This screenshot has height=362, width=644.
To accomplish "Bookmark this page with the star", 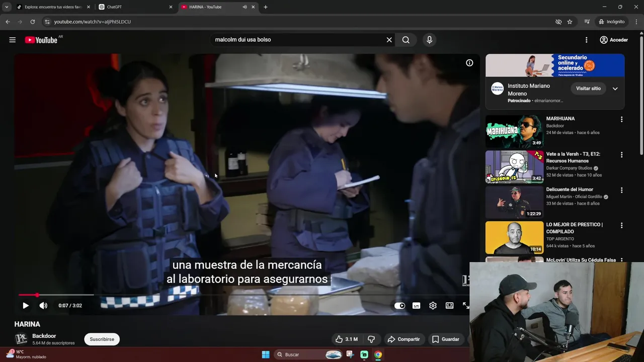I will (x=570, y=22).
